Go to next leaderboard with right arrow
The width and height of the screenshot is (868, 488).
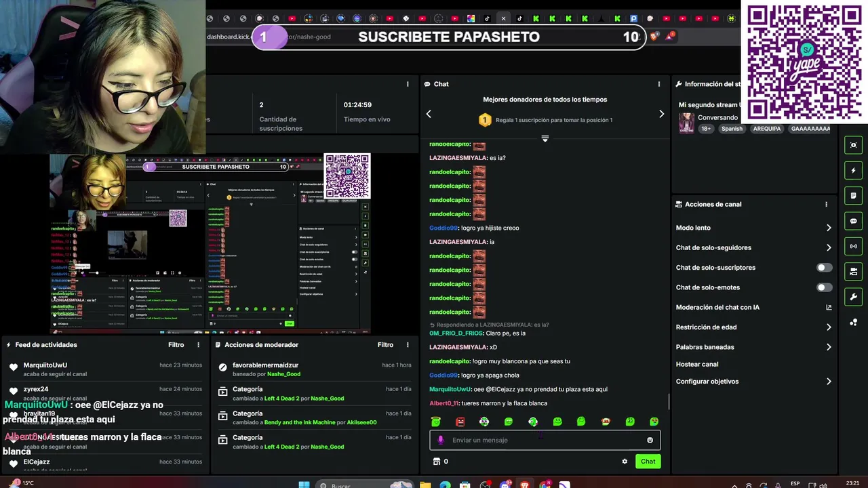661,114
